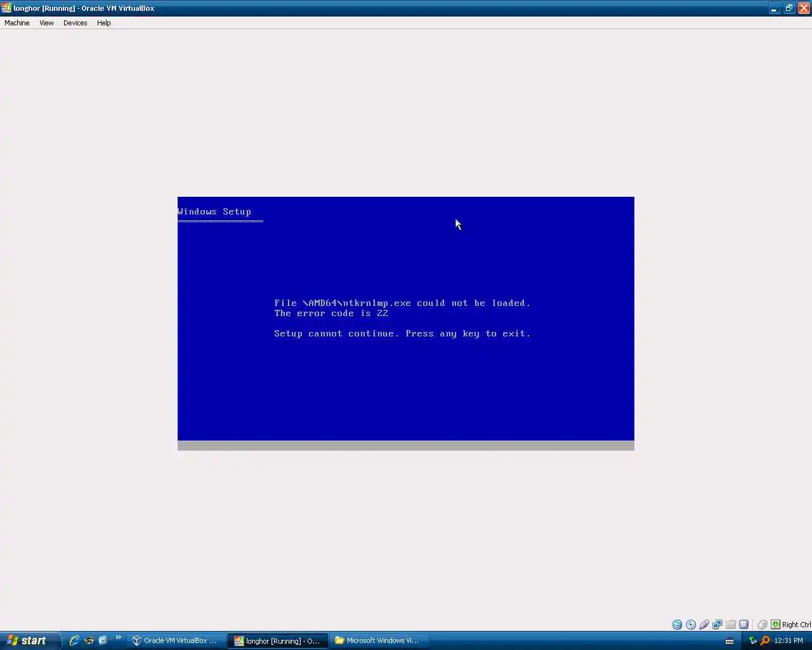Click the second quick launch icon
This screenshot has height=650, width=812.
[89, 640]
